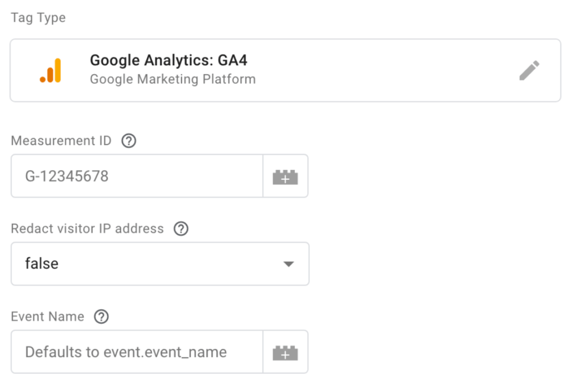The width and height of the screenshot is (572, 392).
Task: Click the Redact visitor IP address label
Action: click(x=88, y=228)
